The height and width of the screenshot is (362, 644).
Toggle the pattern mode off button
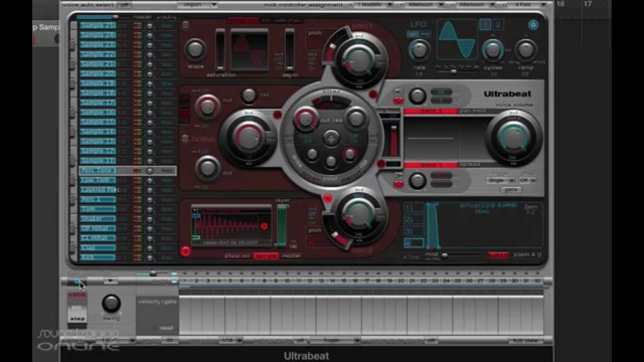coord(301,340)
